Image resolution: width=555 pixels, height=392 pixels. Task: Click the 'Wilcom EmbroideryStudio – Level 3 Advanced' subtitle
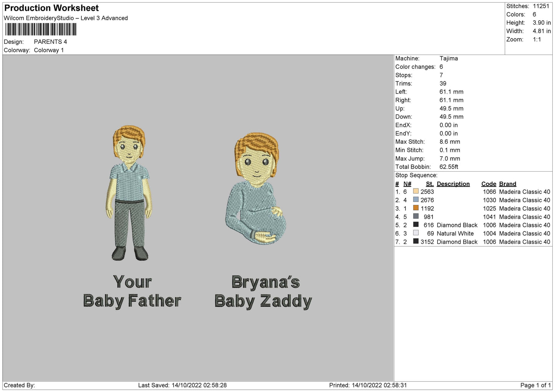coord(66,18)
